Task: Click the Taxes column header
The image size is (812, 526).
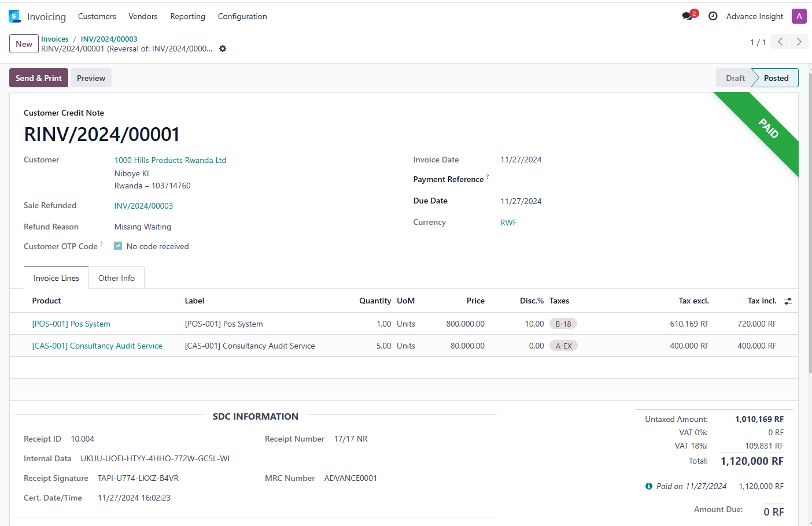Action: (559, 301)
